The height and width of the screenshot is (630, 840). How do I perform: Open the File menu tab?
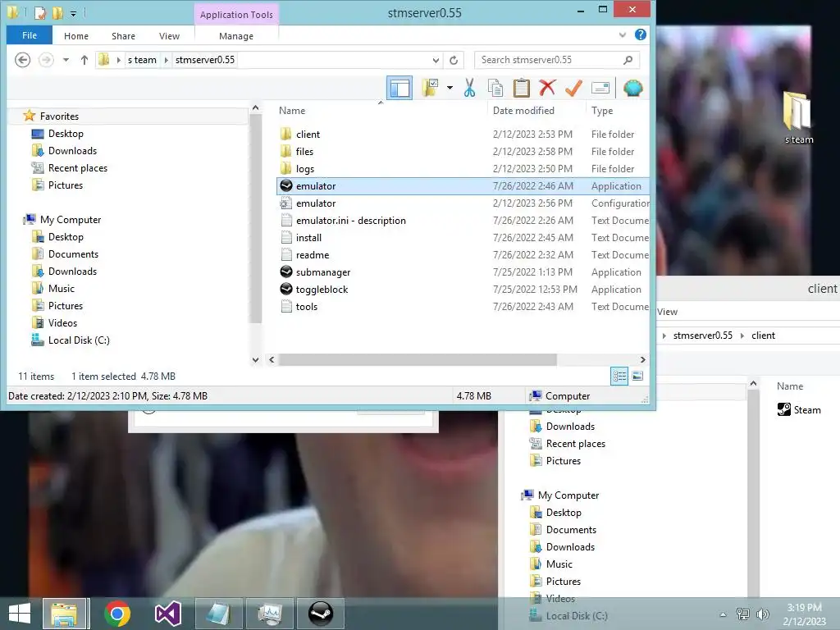pyautogui.click(x=30, y=35)
